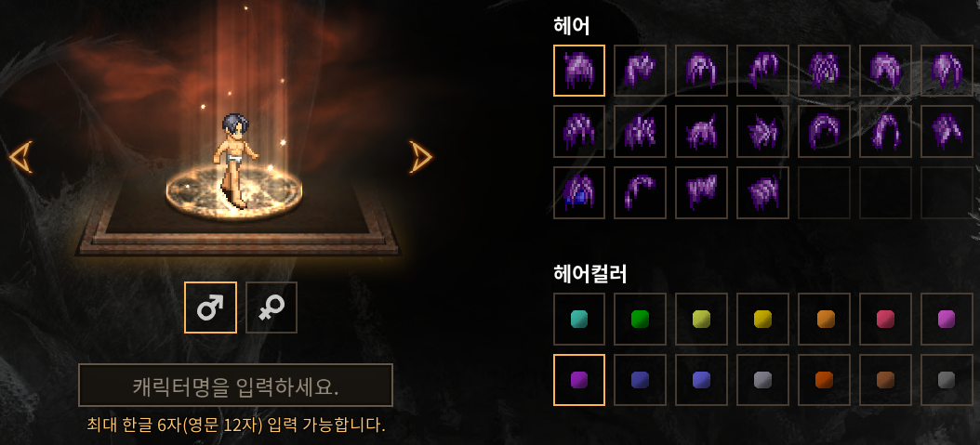Pick the second hairstyle in top row

point(640,70)
